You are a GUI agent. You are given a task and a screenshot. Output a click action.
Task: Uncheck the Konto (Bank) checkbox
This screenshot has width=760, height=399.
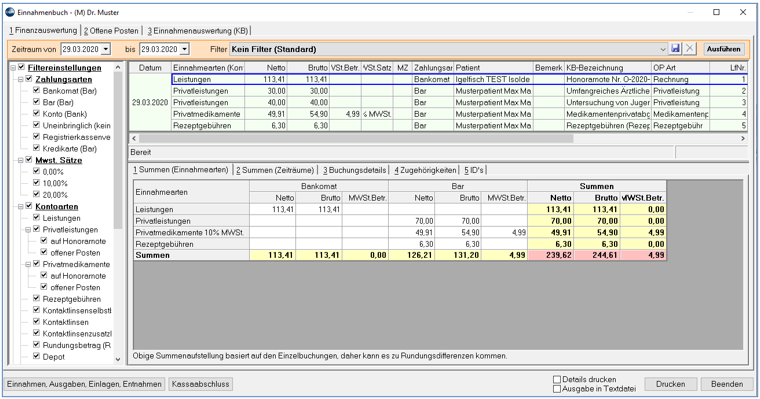[x=36, y=113]
